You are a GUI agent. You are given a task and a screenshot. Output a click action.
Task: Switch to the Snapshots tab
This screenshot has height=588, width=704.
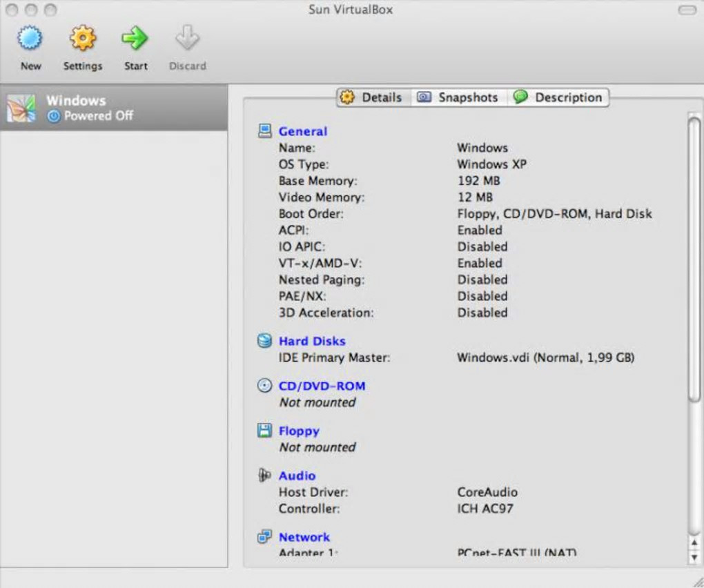tap(459, 97)
